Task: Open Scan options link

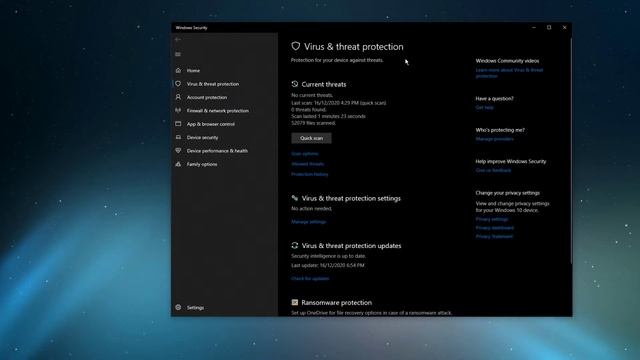Action: pyautogui.click(x=304, y=154)
